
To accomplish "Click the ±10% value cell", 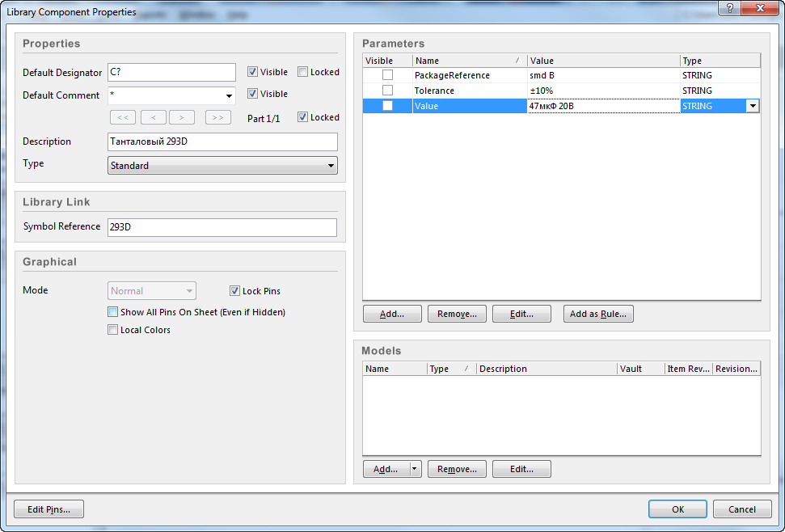I will pos(604,91).
